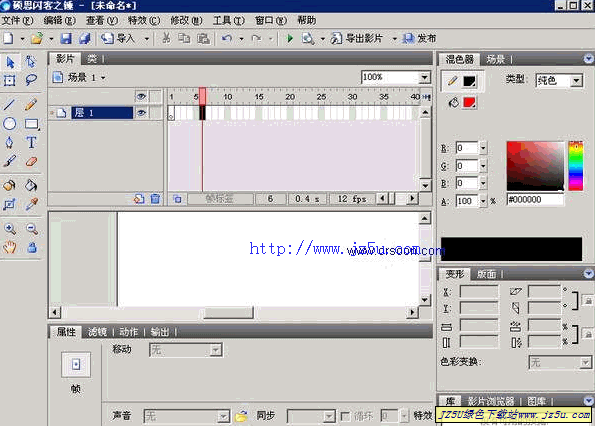Click the save disk icon

point(66,38)
